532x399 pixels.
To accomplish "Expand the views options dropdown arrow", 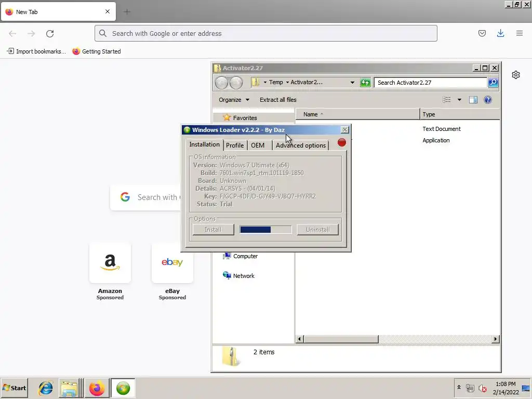I will [x=459, y=100].
